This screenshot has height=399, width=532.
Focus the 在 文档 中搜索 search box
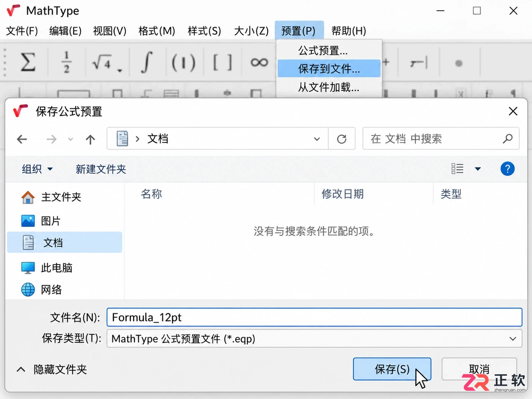tap(441, 139)
